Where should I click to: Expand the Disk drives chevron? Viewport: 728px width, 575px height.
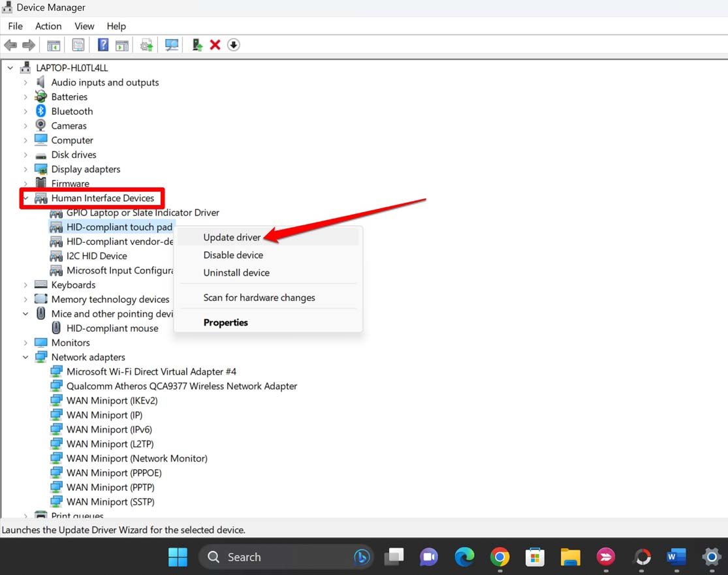tap(25, 155)
